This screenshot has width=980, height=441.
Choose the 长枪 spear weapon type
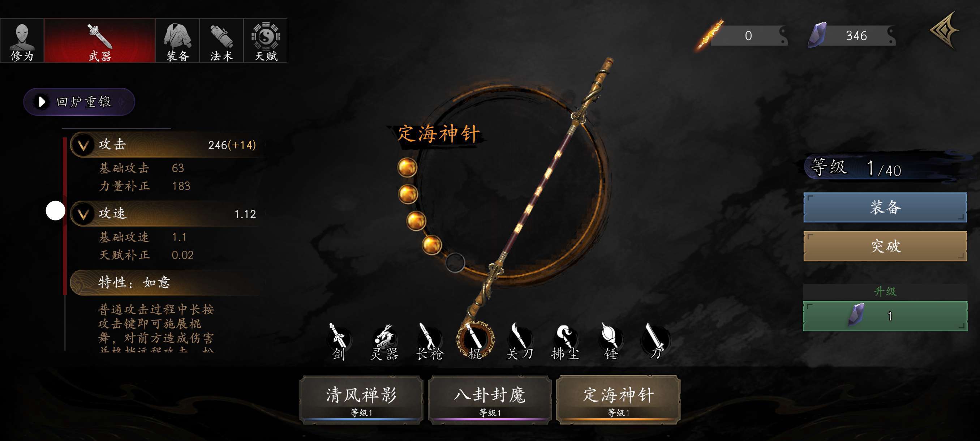click(x=430, y=341)
